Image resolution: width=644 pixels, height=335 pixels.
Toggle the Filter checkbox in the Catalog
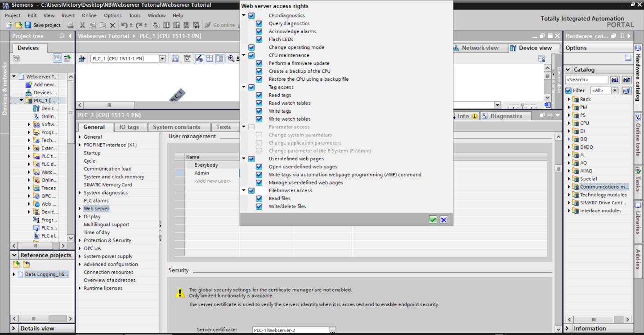coord(569,90)
